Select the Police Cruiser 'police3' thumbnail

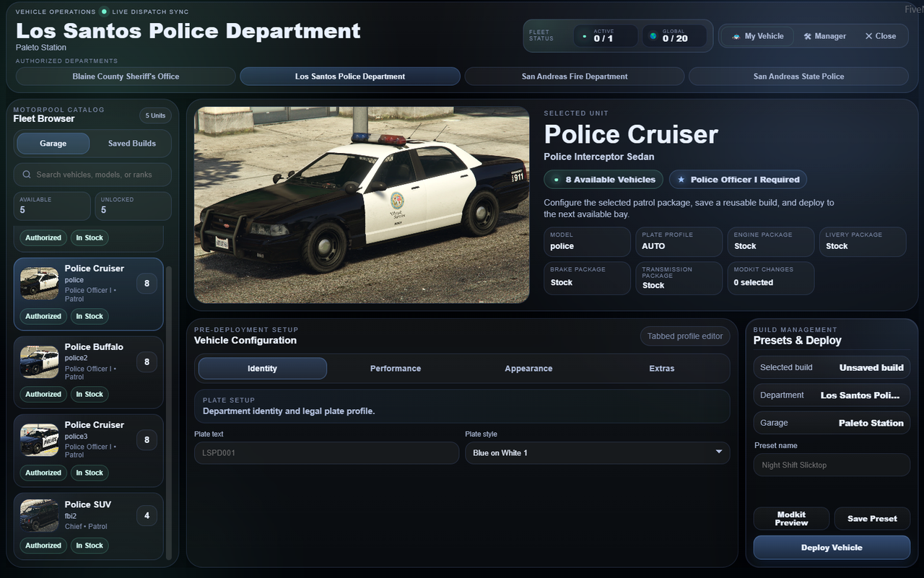(39, 440)
